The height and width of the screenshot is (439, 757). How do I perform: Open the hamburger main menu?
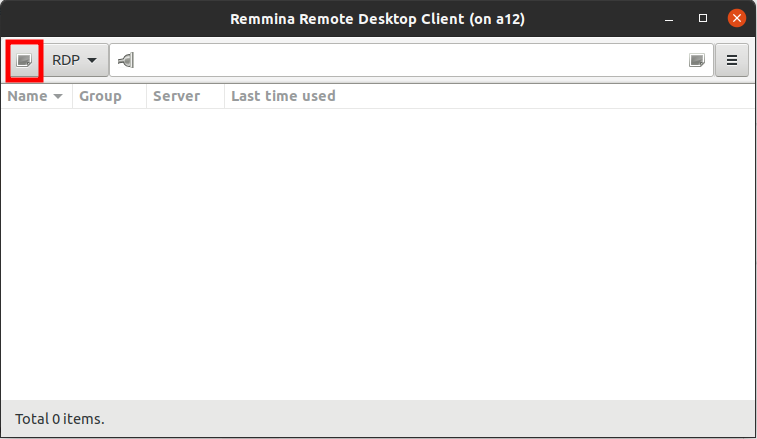point(731,60)
